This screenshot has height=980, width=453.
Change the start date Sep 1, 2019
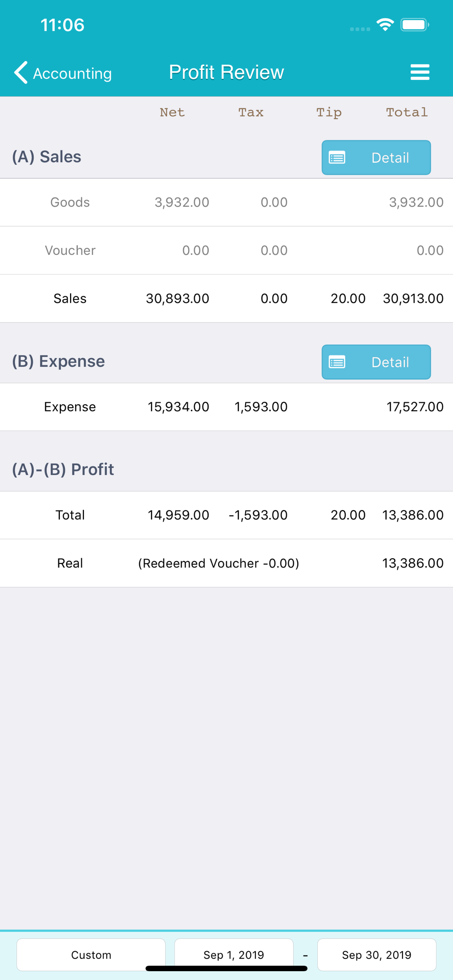tap(234, 955)
